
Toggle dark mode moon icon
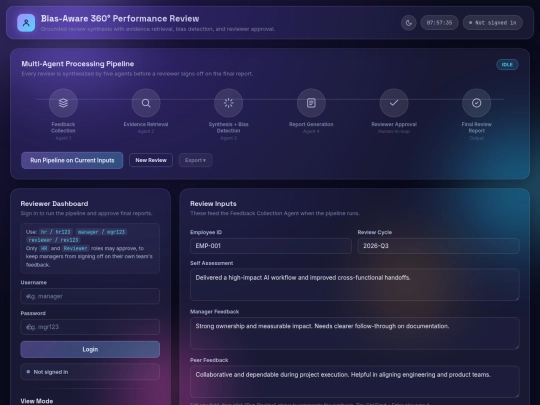408,23
